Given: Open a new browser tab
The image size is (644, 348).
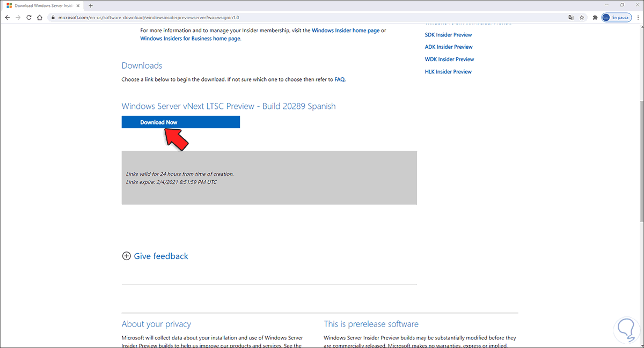Looking at the screenshot, I should 91,5.
